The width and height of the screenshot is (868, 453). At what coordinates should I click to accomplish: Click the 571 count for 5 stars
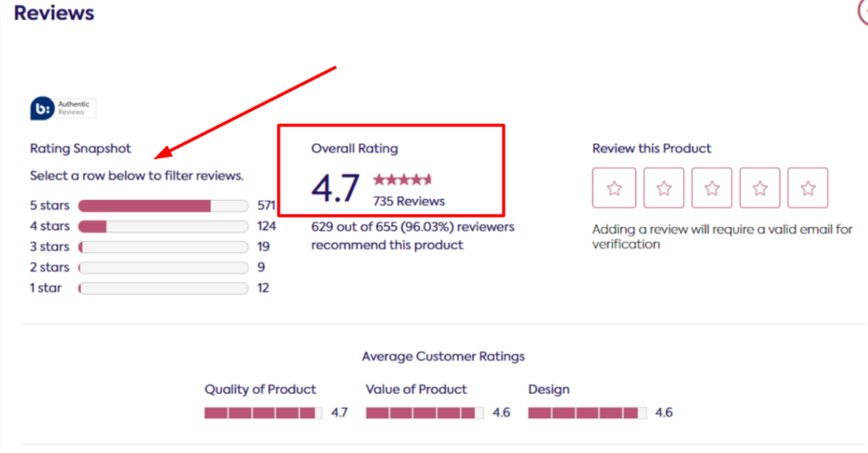click(266, 206)
